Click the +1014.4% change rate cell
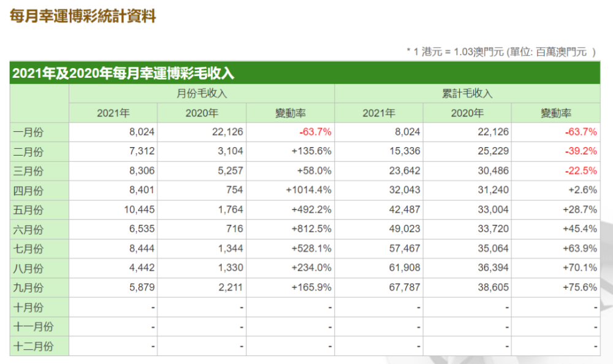Viewport: 613px width, 364px height. click(x=308, y=190)
